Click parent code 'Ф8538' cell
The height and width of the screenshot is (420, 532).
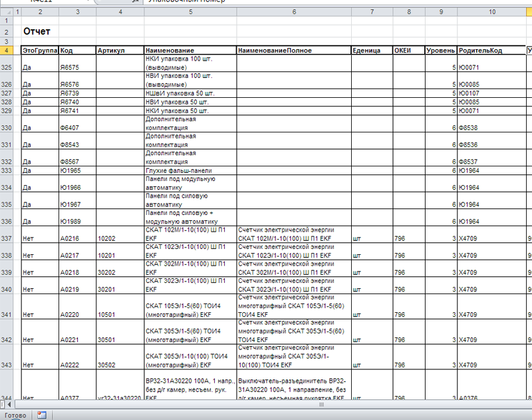tap(492, 124)
